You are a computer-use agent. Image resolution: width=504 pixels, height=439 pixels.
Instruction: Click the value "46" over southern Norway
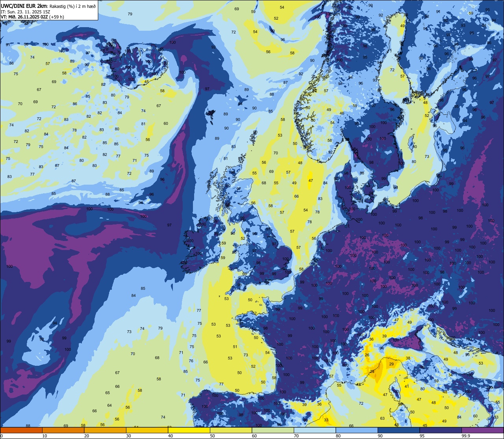pyautogui.click(x=342, y=113)
